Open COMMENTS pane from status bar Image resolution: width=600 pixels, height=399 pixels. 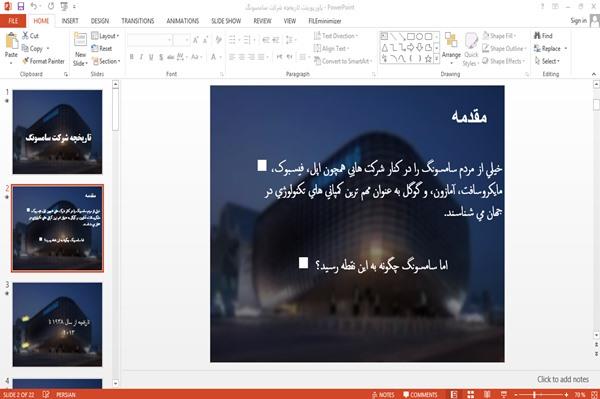(420, 394)
